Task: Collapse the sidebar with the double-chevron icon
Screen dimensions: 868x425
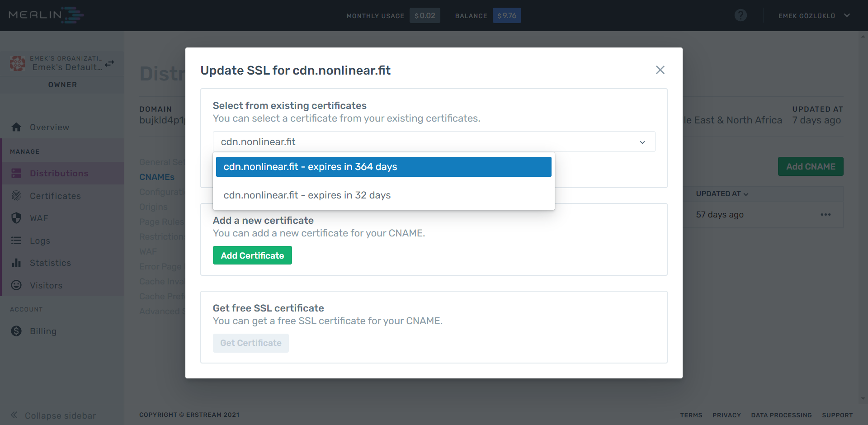Action: [x=14, y=415]
